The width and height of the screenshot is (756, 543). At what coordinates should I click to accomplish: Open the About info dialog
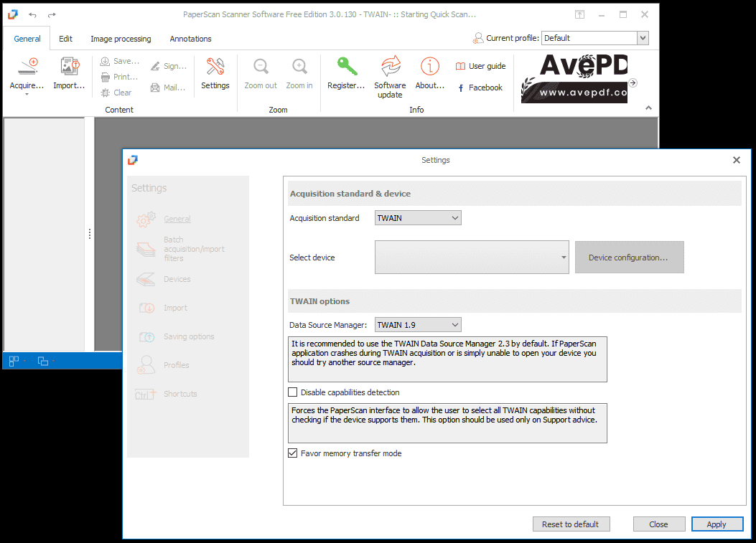430,73
